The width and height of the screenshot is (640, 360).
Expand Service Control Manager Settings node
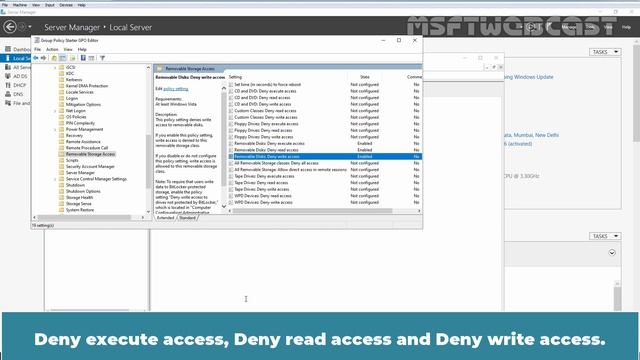point(56,179)
